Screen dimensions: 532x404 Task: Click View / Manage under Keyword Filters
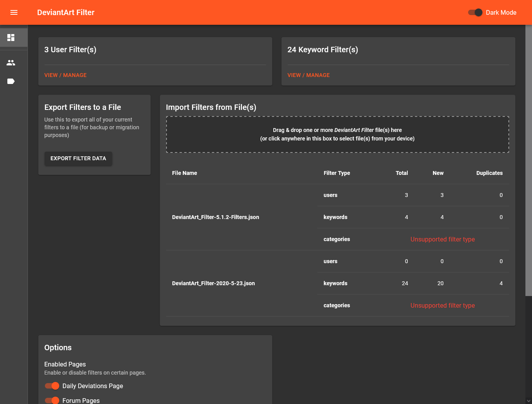pos(309,75)
